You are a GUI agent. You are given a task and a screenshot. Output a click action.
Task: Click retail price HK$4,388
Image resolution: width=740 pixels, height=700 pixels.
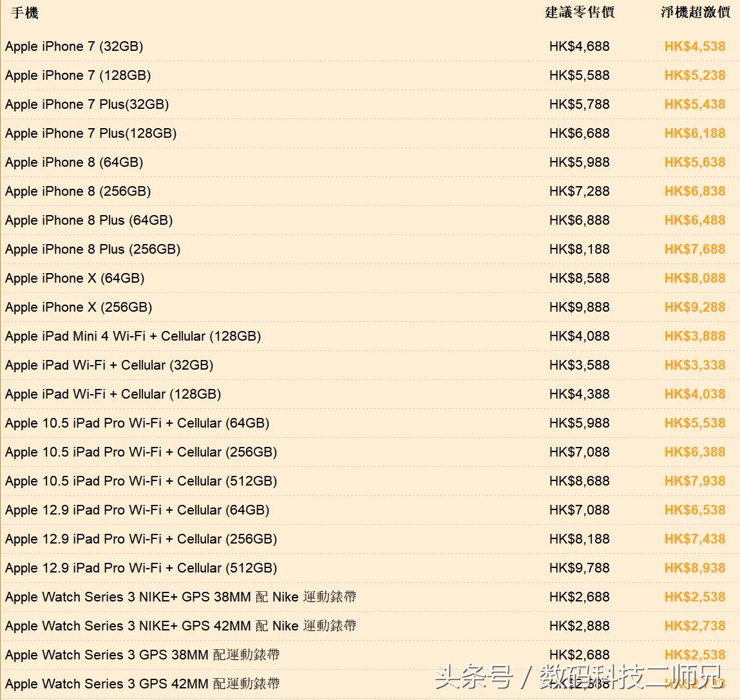click(x=579, y=394)
